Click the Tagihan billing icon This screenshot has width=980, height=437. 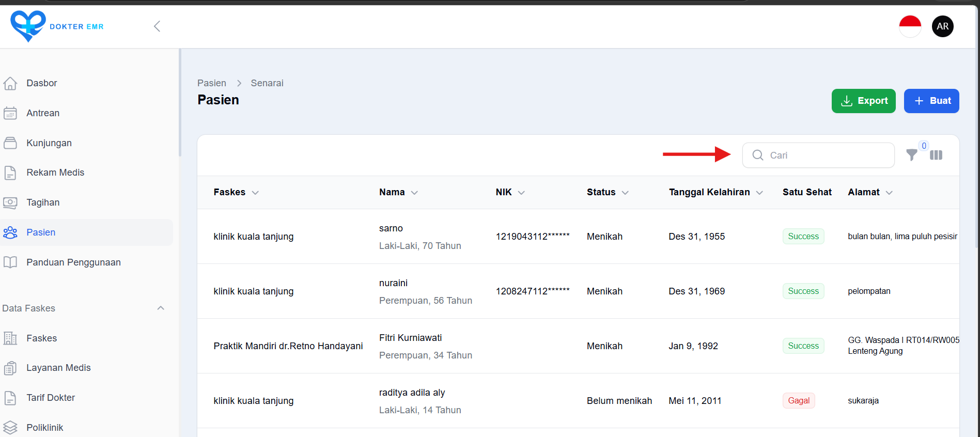[10, 202]
